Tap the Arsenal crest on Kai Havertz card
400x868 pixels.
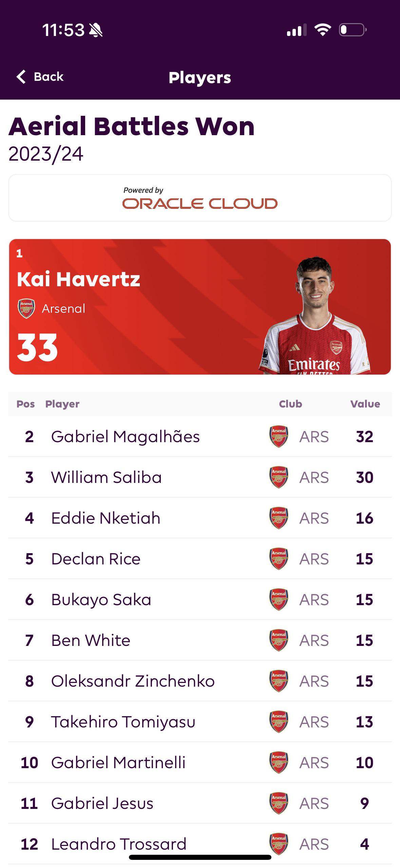[x=26, y=308]
